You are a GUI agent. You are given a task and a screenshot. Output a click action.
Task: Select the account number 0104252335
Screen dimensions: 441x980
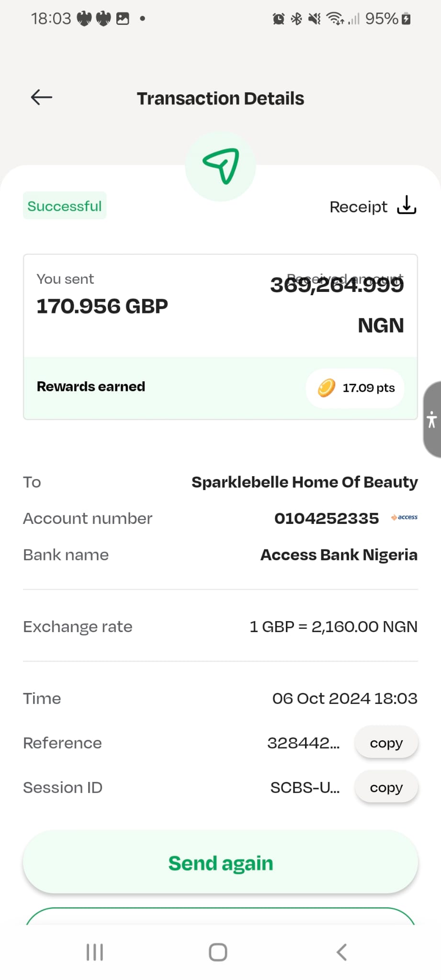tap(326, 518)
